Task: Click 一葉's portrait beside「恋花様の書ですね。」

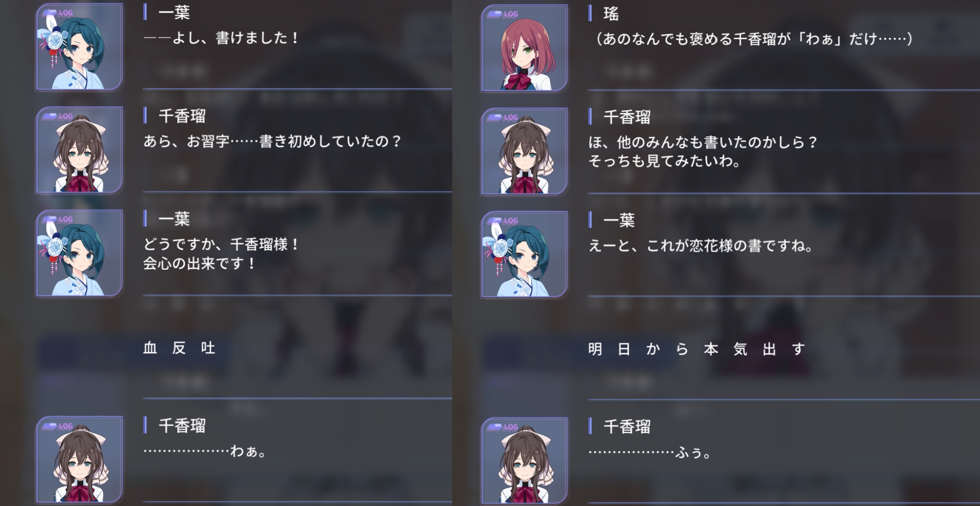Action: 524,254
